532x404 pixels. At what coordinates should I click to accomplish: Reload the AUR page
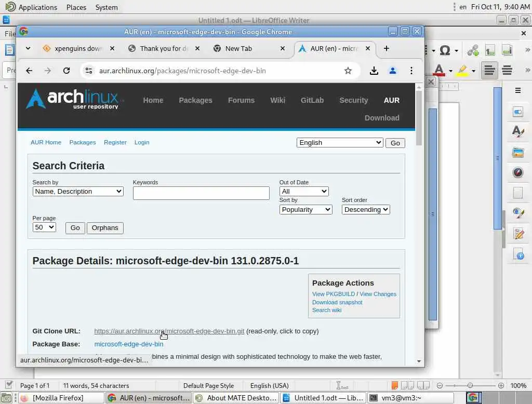pos(66,71)
